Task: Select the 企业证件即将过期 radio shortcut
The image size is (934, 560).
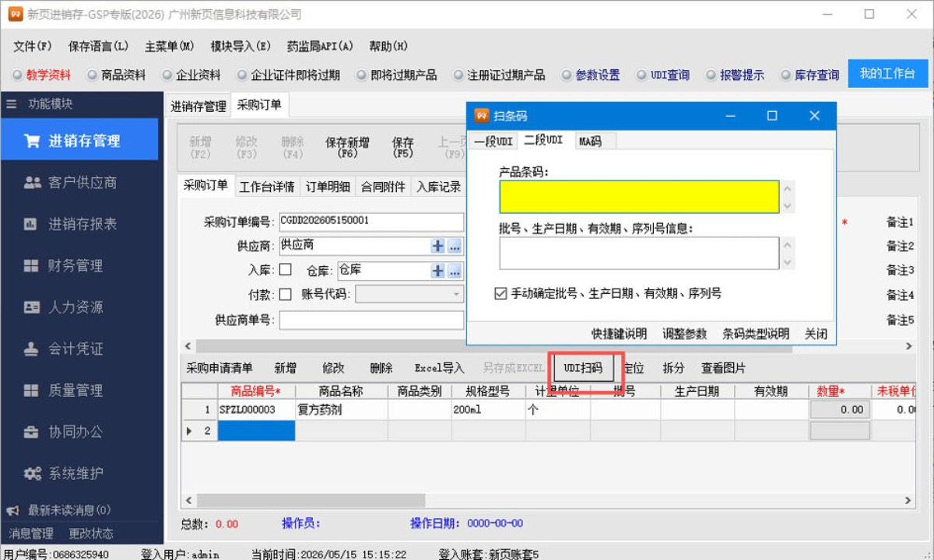Action: click(x=288, y=75)
